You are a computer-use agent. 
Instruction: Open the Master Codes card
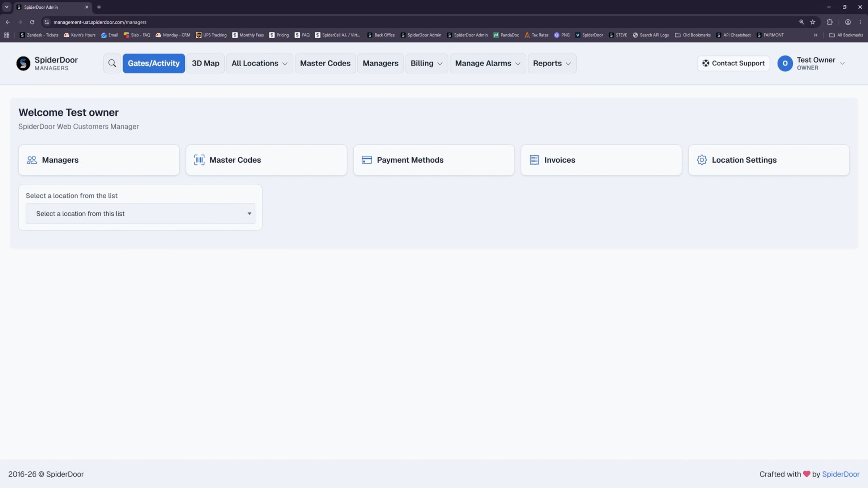click(x=266, y=160)
